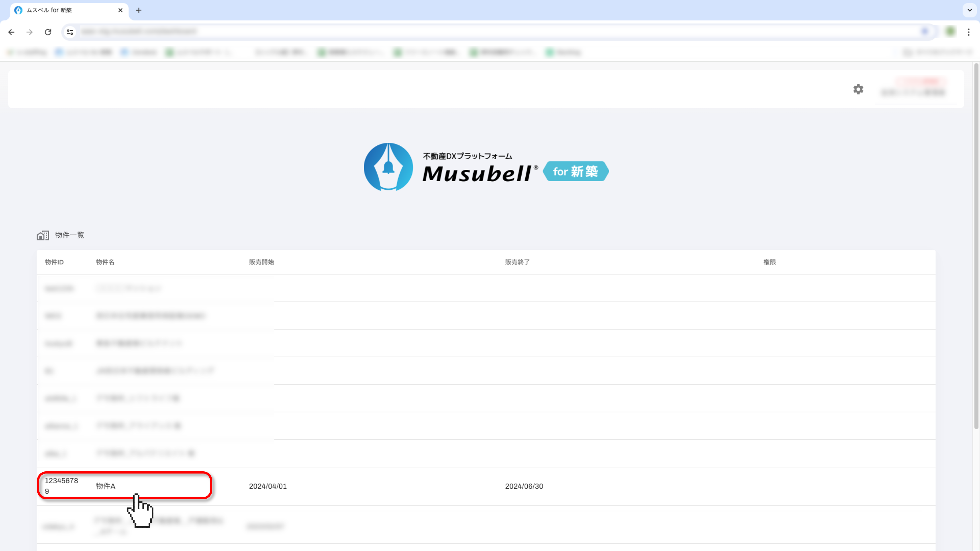Click the 権限 column header

[x=769, y=262]
